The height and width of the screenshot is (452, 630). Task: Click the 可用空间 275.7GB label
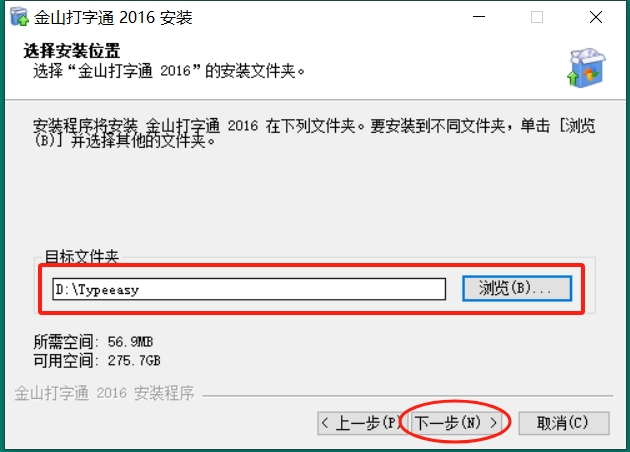tap(96, 360)
